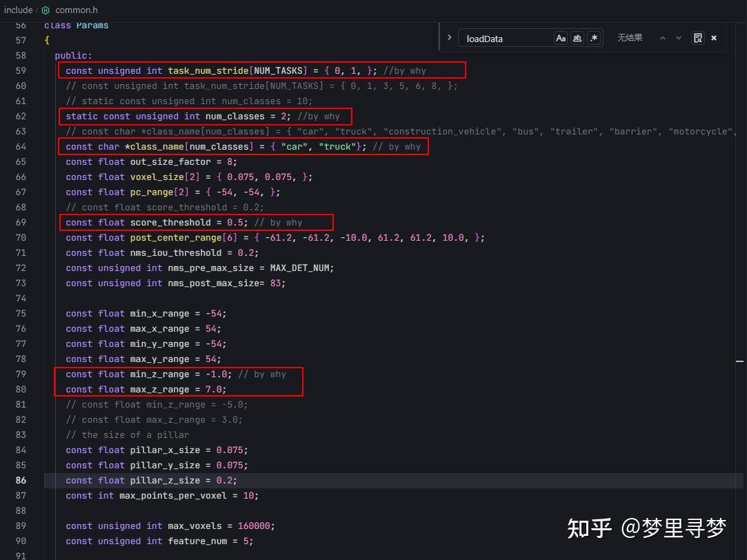
Task: Click 'min_x_range' on line 75
Action: coord(159,314)
